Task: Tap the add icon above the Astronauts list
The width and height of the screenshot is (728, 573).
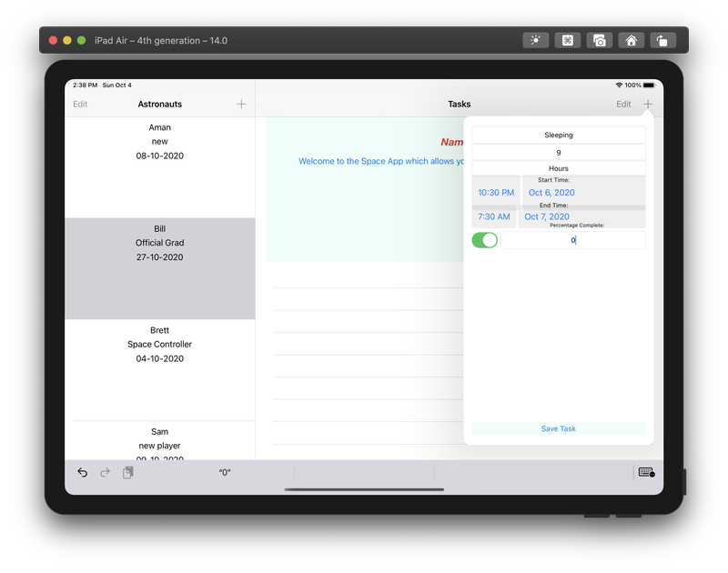Action: [x=241, y=104]
